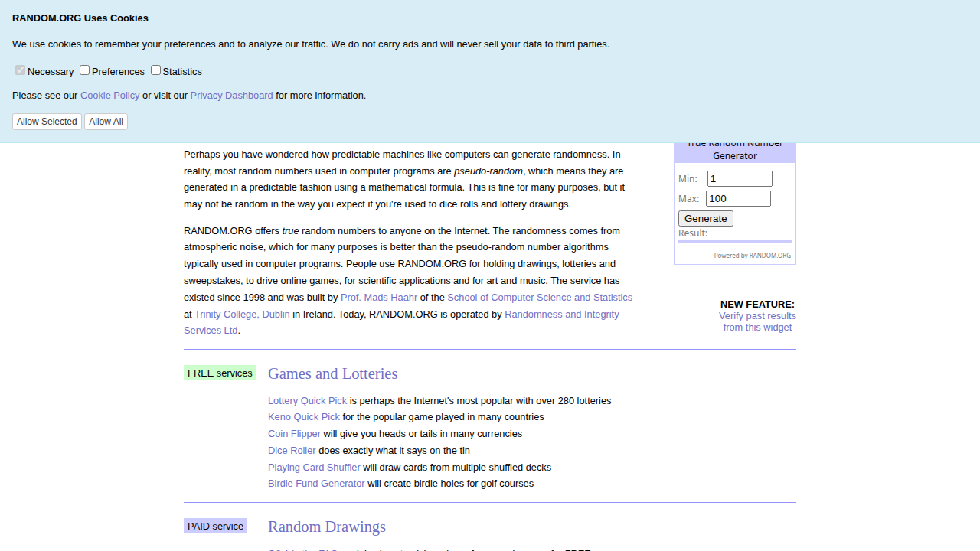Click the Allow All button
The image size is (980, 551).
(106, 122)
